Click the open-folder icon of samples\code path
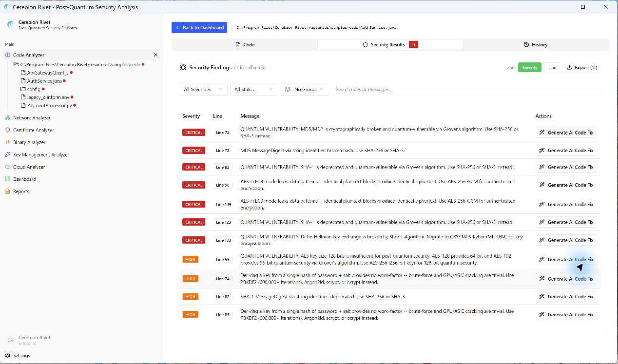The image size is (618, 364). click(x=17, y=64)
